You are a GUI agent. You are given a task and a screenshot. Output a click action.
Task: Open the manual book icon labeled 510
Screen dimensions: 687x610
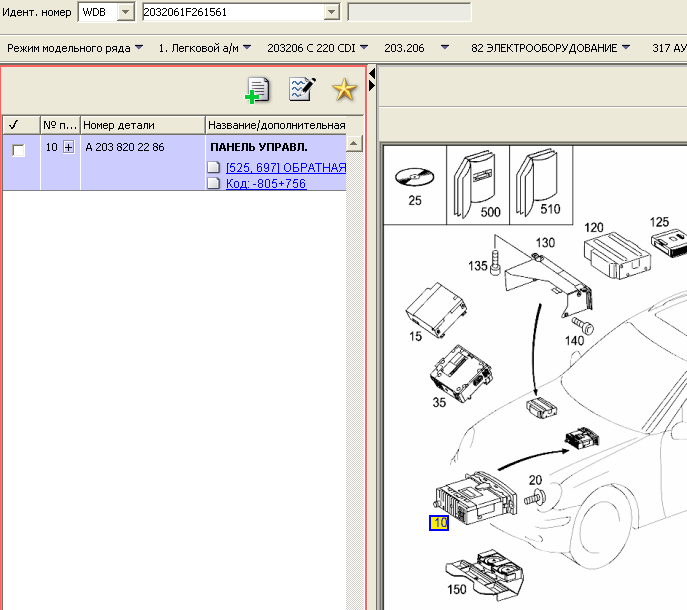coord(539,181)
